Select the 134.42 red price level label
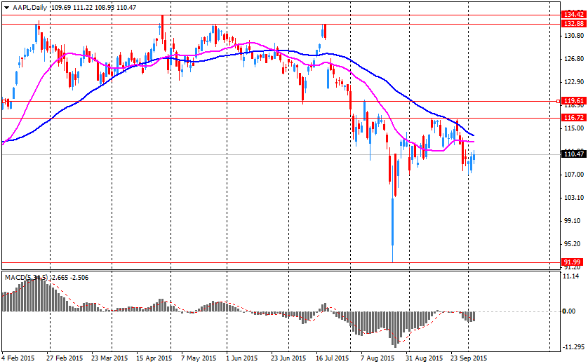 pos(574,15)
